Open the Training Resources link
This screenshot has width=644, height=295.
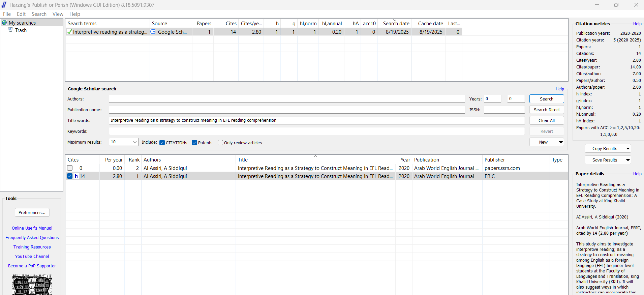(32, 247)
